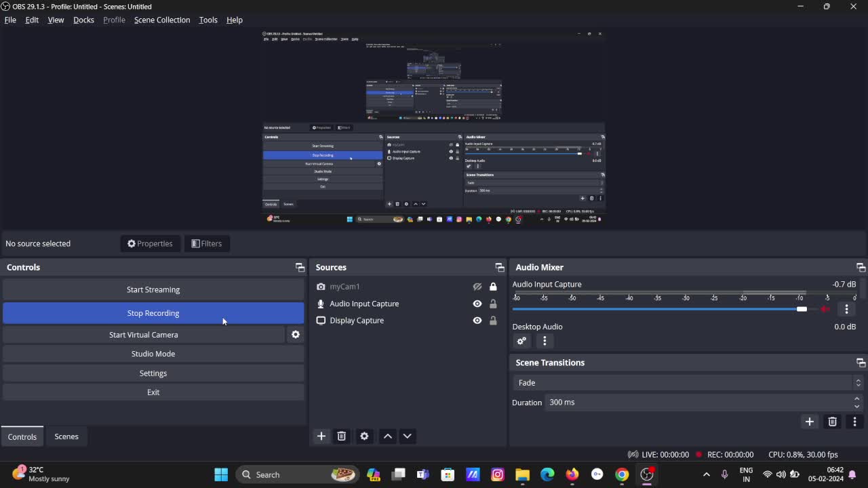This screenshot has width=868, height=488.
Task: Open the Docks menu
Action: (x=83, y=20)
